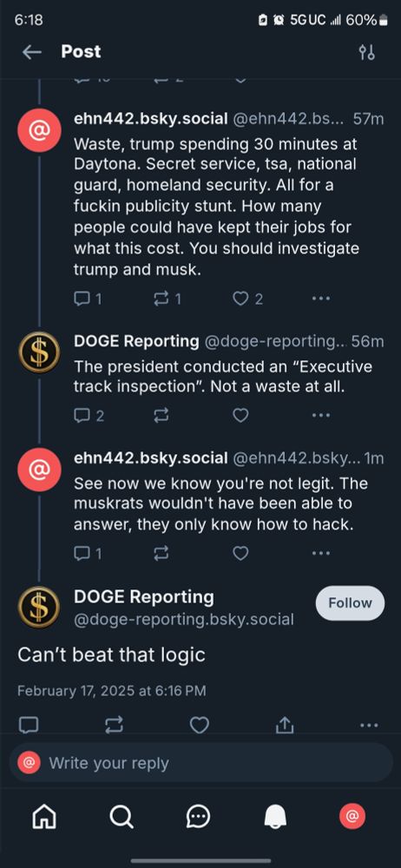Repost the 'muskrats' reply
Screen dimensions: 401x868
coord(161,553)
